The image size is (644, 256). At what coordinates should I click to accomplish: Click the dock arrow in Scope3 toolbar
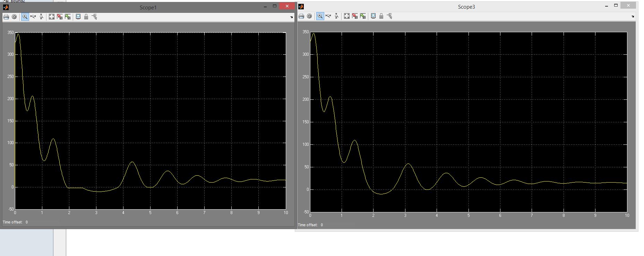pos(633,16)
